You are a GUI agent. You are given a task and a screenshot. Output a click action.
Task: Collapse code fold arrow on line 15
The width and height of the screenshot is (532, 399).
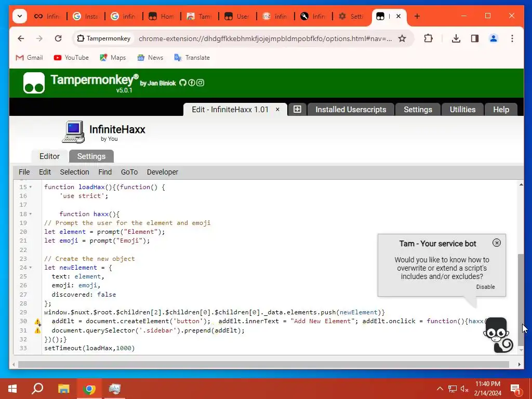[31, 187]
